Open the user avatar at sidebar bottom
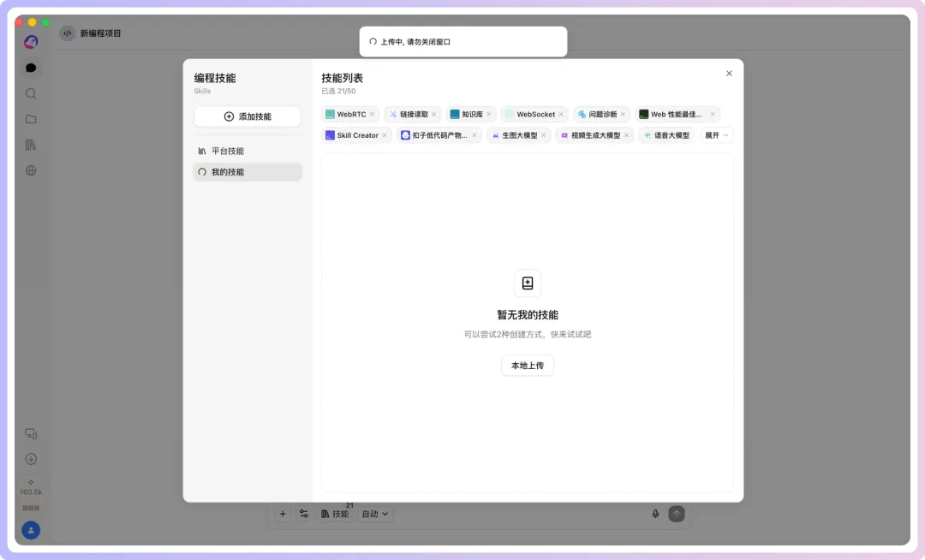The width and height of the screenshot is (925, 560). point(31,531)
